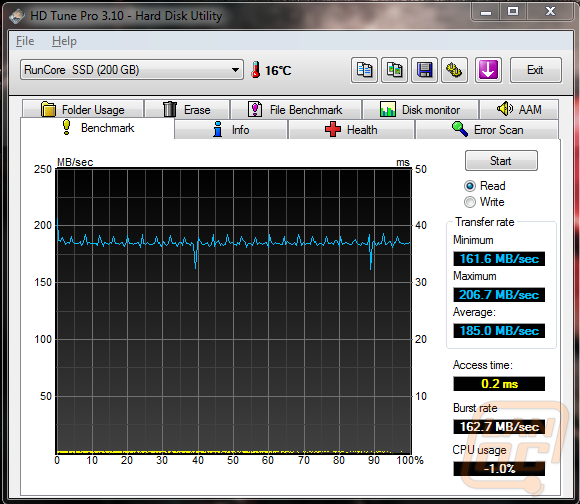The image size is (580, 504).
Task: Minimize the HD Tune Pro window
Action: [x=486, y=12]
